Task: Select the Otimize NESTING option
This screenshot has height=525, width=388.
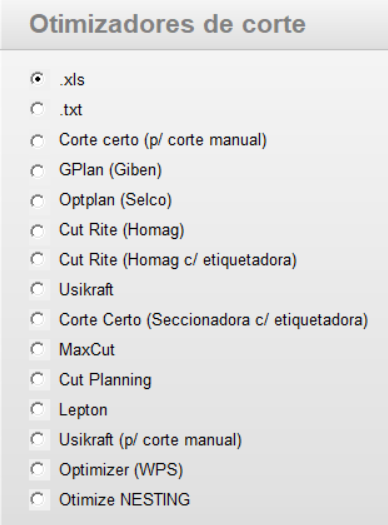Action: pyautogui.click(x=37, y=499)
